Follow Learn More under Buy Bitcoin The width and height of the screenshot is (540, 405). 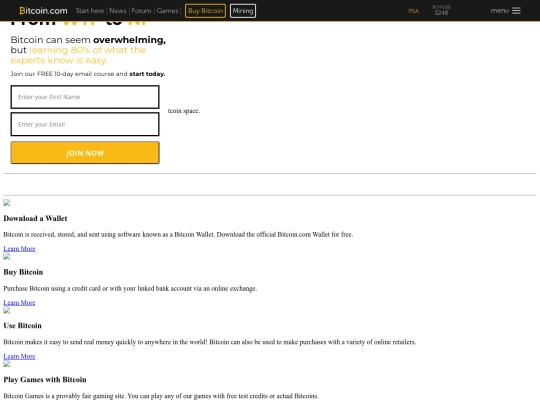(19, 303)
